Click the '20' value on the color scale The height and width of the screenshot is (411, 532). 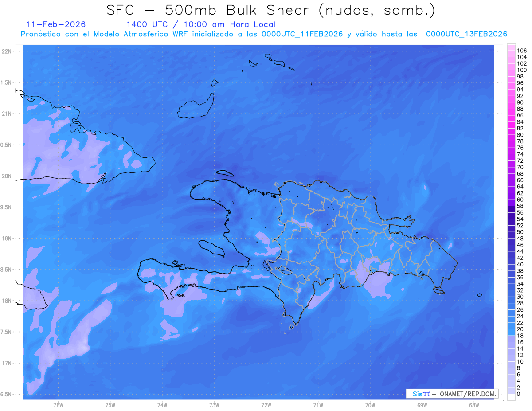click(x=520, y=329)
